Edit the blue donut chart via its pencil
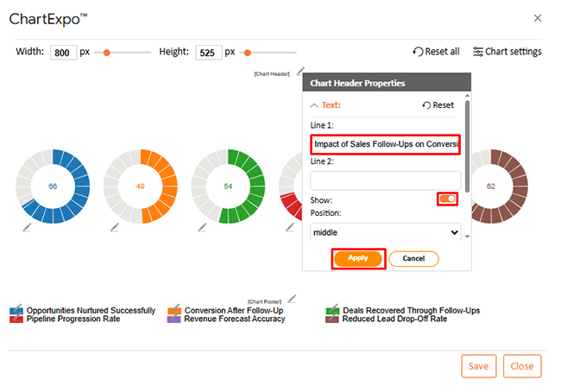The width and height of the screenshot is (561, 392). coord(27,226)
